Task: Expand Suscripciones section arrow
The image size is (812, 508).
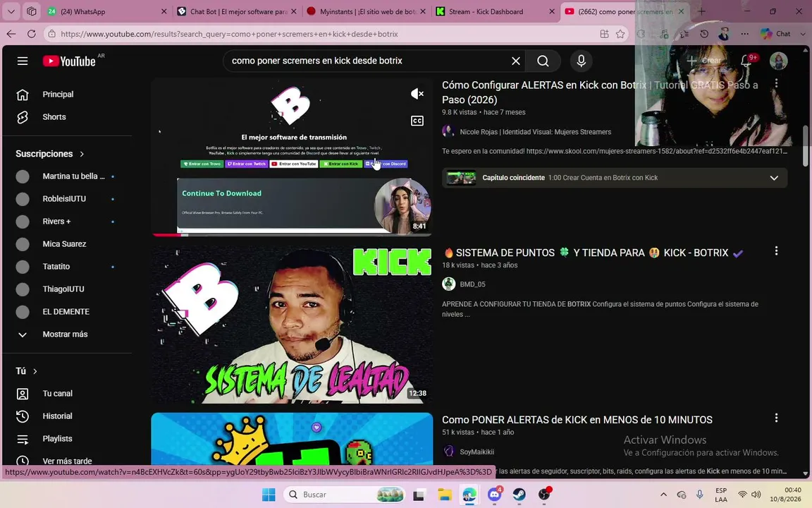Action: click(82, 154)
